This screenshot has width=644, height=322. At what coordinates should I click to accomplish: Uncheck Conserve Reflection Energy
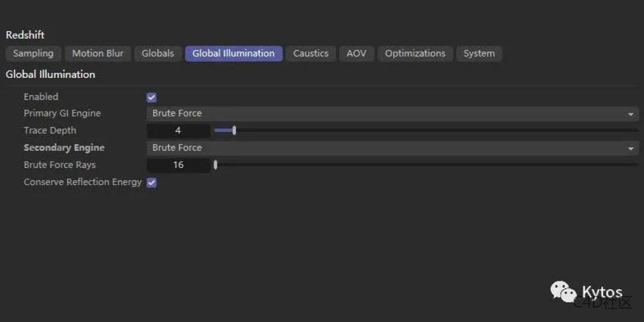click(151, 182)
